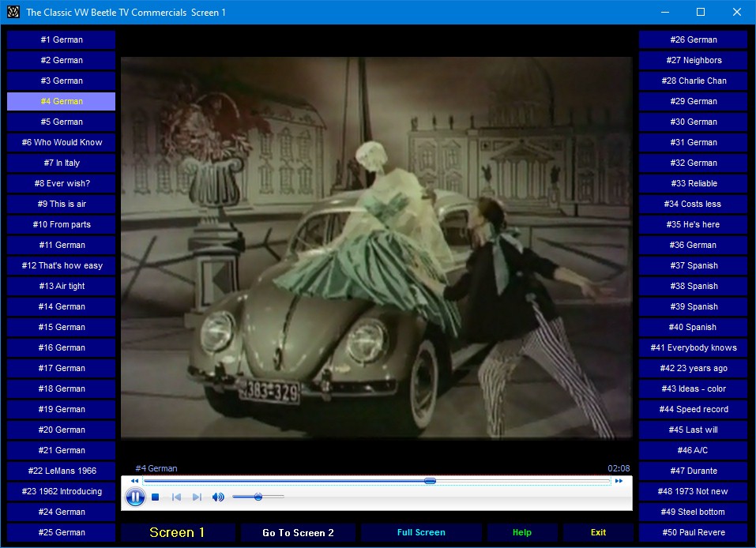Viewport: 756px width, 548px height.
Task: Play #23 1962 Introducing
Action: tap(62, 491)
